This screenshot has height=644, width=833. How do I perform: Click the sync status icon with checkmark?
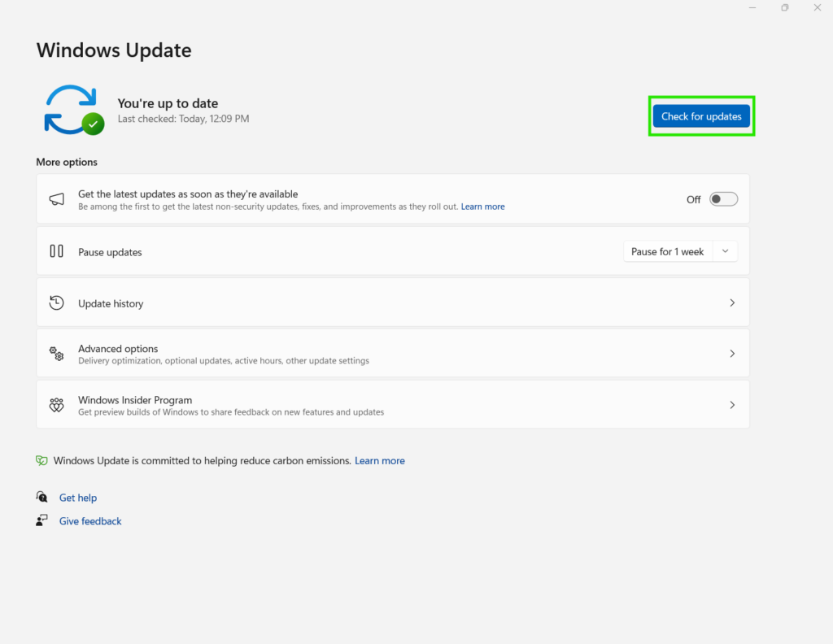[74, 110]
